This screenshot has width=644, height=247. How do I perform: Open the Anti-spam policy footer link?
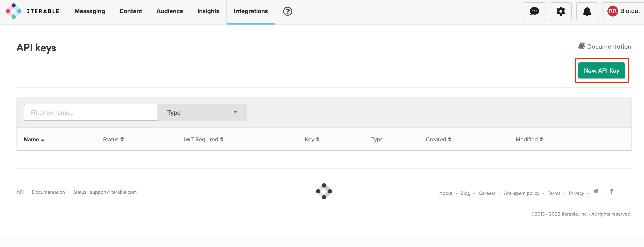point(522,193)
